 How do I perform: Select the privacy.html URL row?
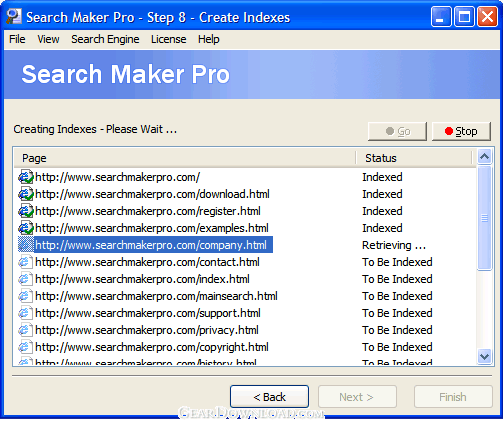[x=147, y=330]
